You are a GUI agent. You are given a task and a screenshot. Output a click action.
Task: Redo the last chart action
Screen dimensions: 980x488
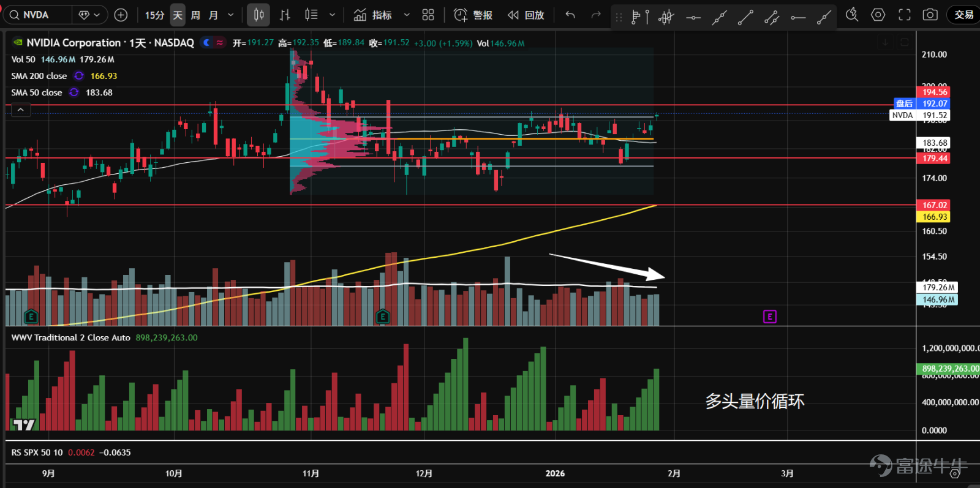tap(596, 15)
